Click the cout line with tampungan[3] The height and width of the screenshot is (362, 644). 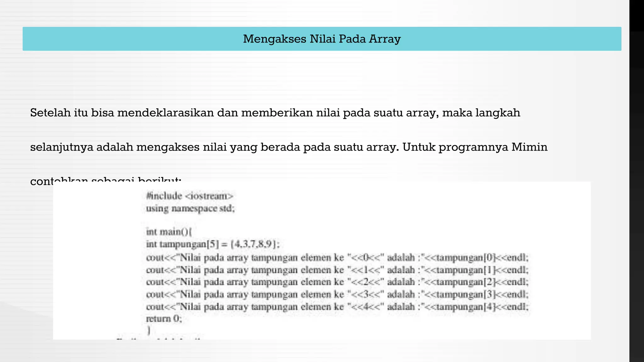tap(337, 294)
